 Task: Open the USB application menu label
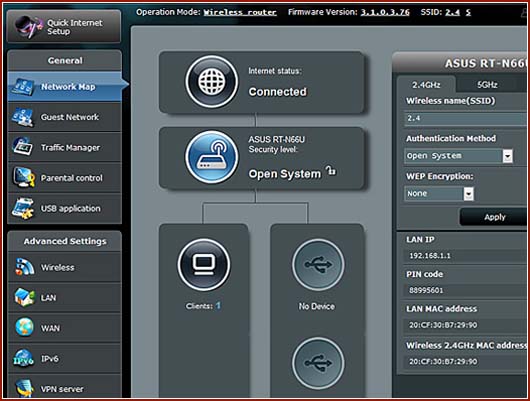[x=71, y=209]
